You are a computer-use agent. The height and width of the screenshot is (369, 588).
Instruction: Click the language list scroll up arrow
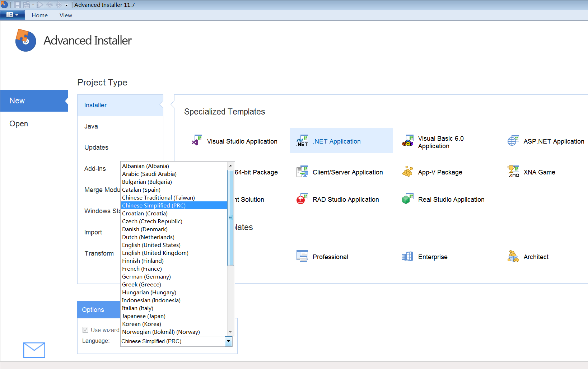[230, 165]
